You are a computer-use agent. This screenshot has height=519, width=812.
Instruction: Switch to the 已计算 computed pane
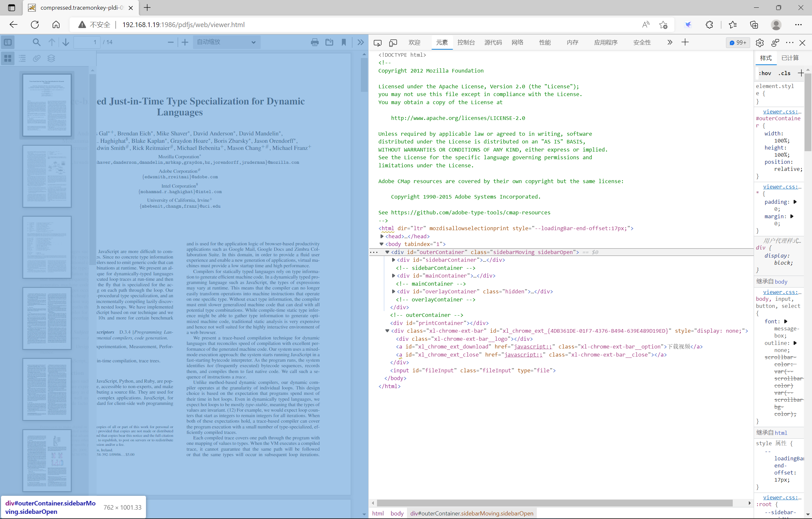pos(790,58)
